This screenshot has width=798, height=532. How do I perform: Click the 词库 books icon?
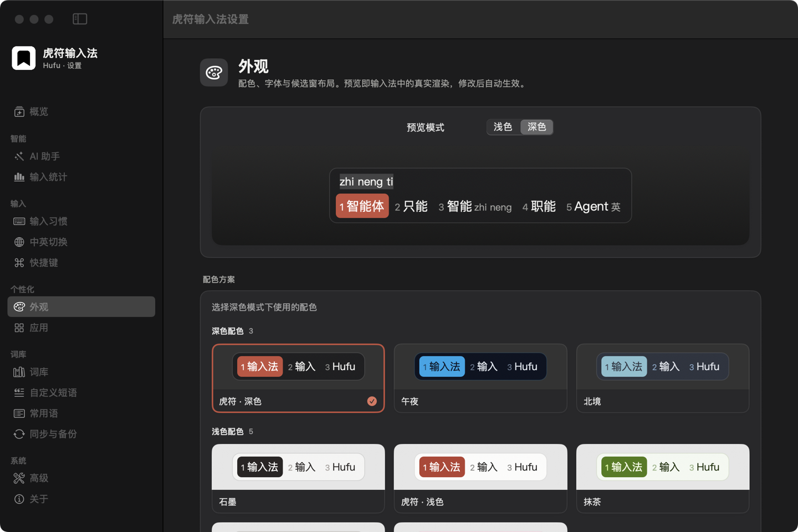pyautogui.click(x=19, y=372)
